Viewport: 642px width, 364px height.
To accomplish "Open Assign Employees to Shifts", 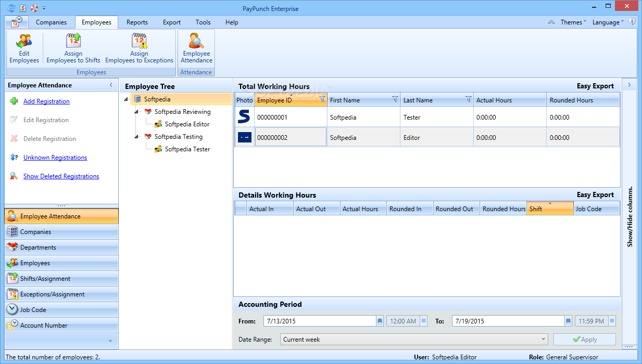I will coord(73,41).
